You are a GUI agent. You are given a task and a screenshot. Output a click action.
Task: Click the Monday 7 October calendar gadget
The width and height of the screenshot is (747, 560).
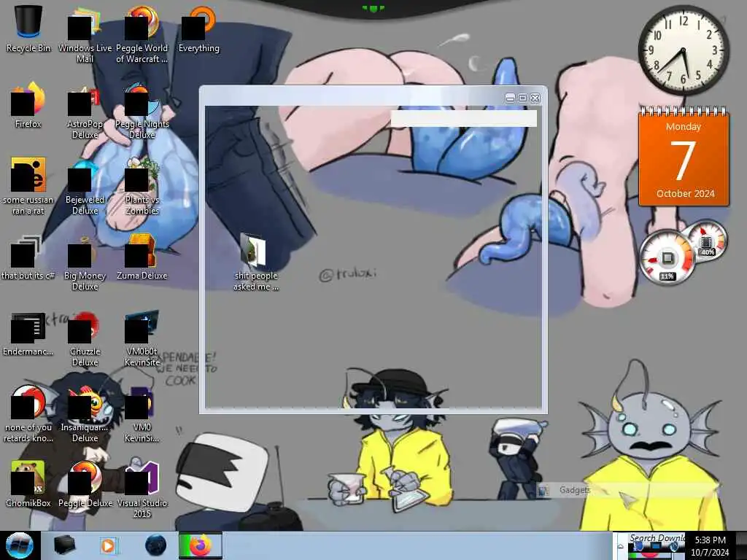click(x=684, y=157)
